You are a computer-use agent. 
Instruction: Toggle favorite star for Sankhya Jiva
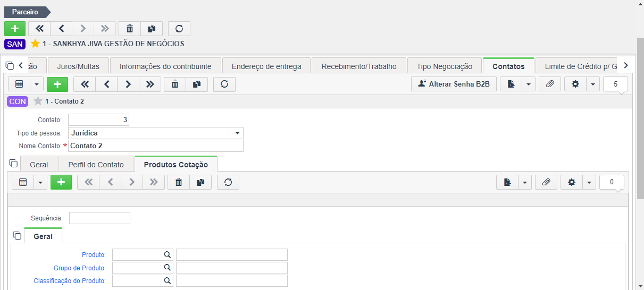pyautogui.click(x=36, y=44)
